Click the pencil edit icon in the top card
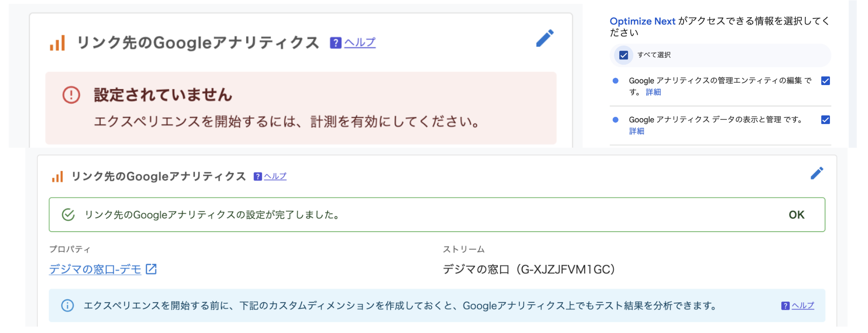 click(x=545, y=38)
